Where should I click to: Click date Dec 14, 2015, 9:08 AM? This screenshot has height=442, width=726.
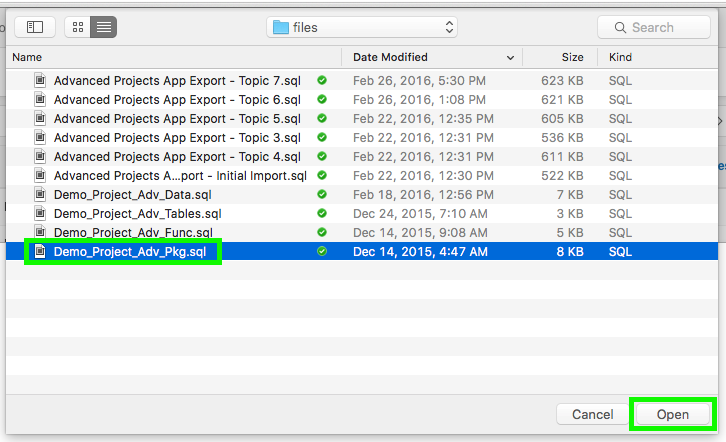pos(420,232)
